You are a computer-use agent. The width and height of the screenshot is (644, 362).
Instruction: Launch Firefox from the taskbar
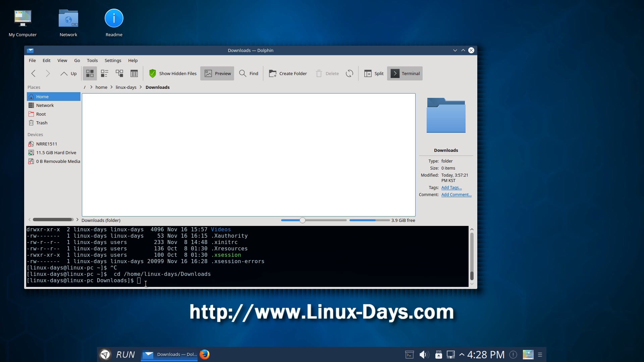tap(205, 354)
